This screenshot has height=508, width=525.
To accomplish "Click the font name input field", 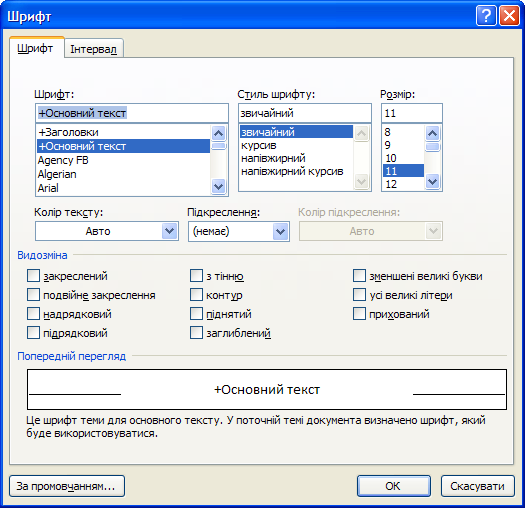I will tap(132, 113).
